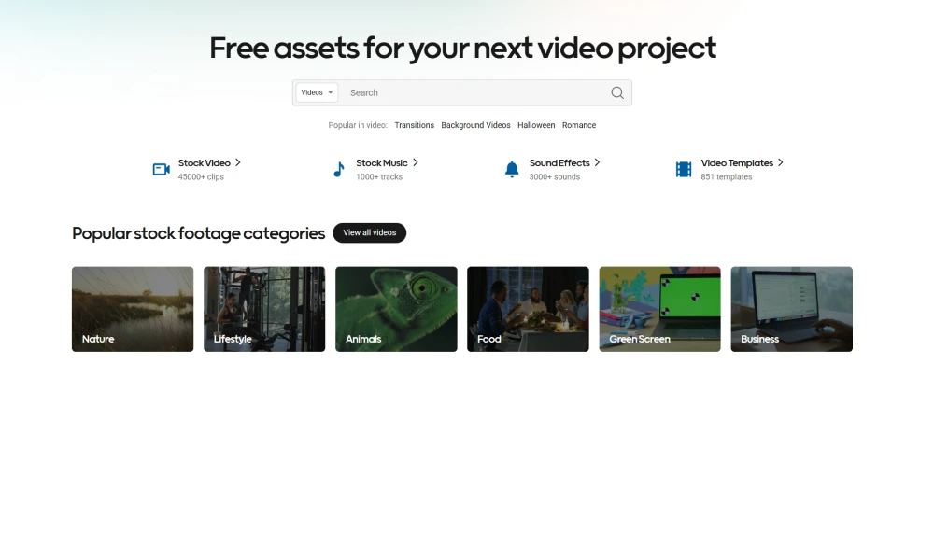Expand the Stock Video chevron arrow
This screenshot has height=560, width=934.
pyautogui.click(x=237, y=162)
